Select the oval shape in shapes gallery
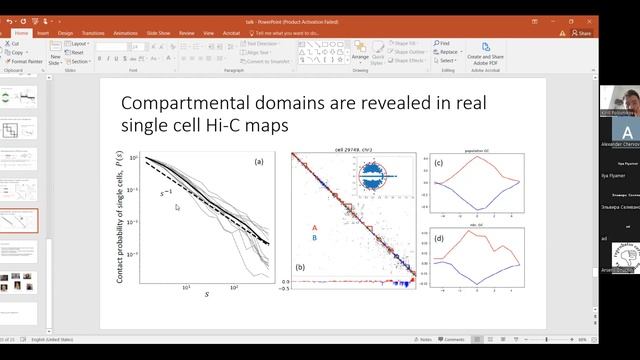The image size is (640, 360). click(x=333, y=44)
